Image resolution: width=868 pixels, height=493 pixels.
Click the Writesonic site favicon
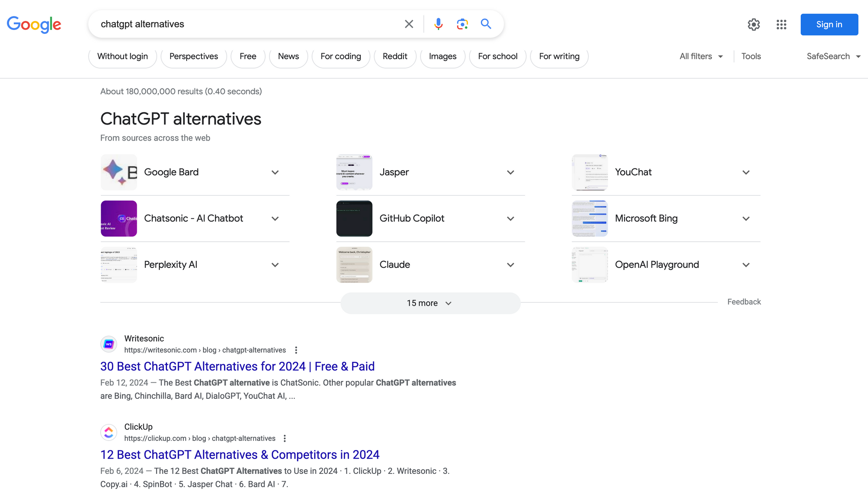pos(108,344)
